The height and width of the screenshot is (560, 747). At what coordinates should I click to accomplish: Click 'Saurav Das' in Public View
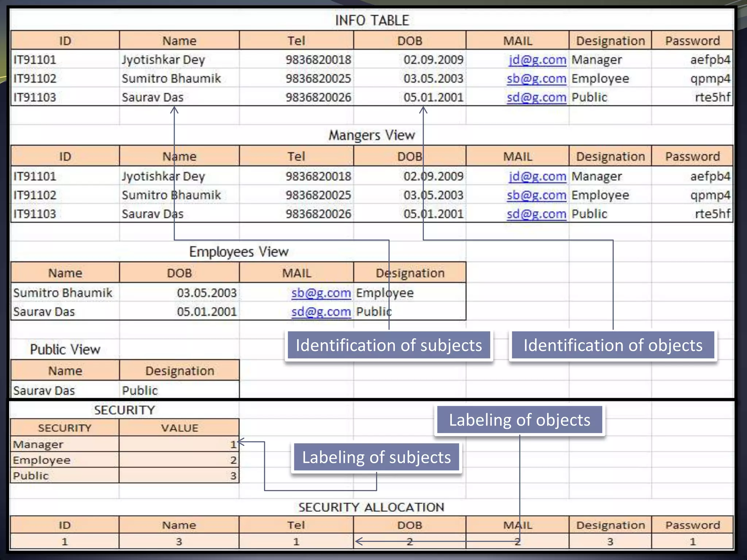point(44,391)
